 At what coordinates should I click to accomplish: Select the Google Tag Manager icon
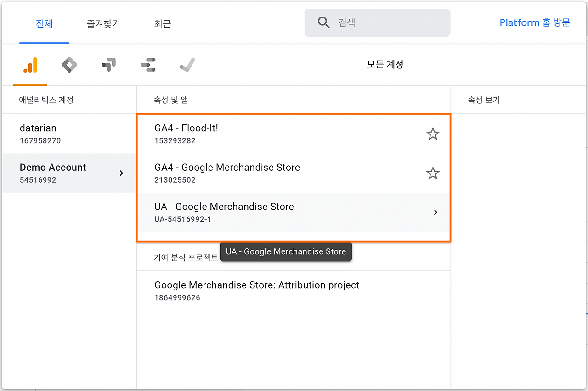coord(69,65)
